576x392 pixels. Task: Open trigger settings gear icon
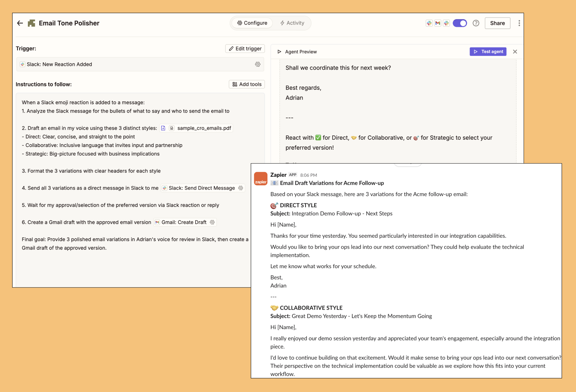point(258,64)
